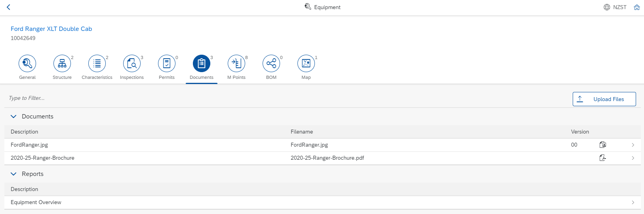Click the Documents section heading

coord(38,117)
